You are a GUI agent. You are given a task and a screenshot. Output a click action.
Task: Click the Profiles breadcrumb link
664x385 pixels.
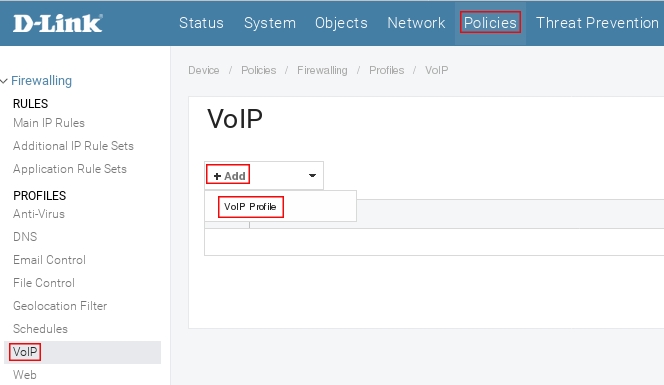(387, 70)
